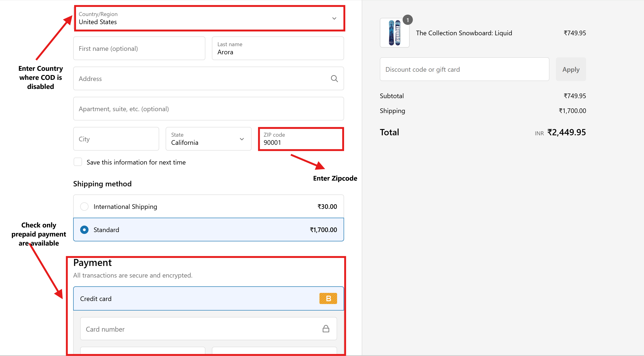
Task: Click the item quantity badge on snowboard
Action: [x=407, y=20]
